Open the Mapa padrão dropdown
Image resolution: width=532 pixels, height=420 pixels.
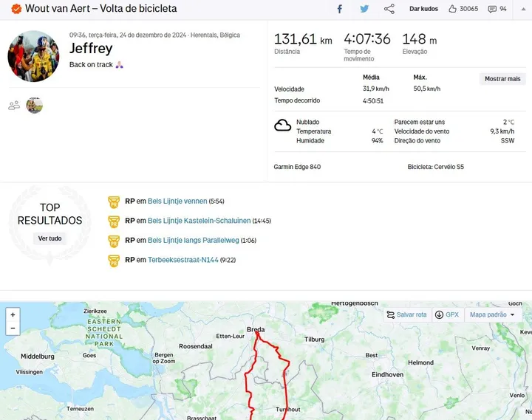click(493, 314)
